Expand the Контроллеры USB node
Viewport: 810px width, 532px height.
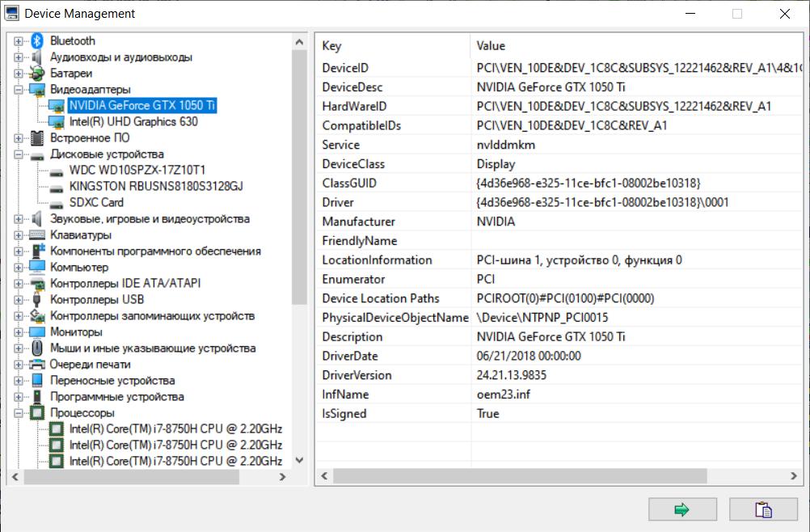tap(19, 300)
